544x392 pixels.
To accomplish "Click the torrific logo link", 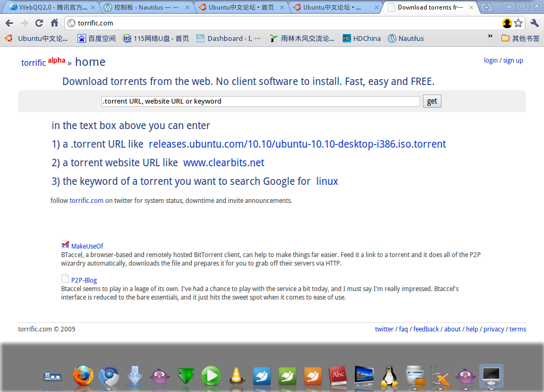I will (33, 63).
